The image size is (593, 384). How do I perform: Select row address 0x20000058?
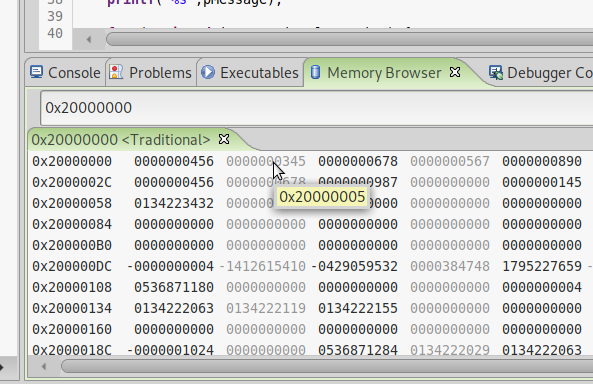click(72, 204)
